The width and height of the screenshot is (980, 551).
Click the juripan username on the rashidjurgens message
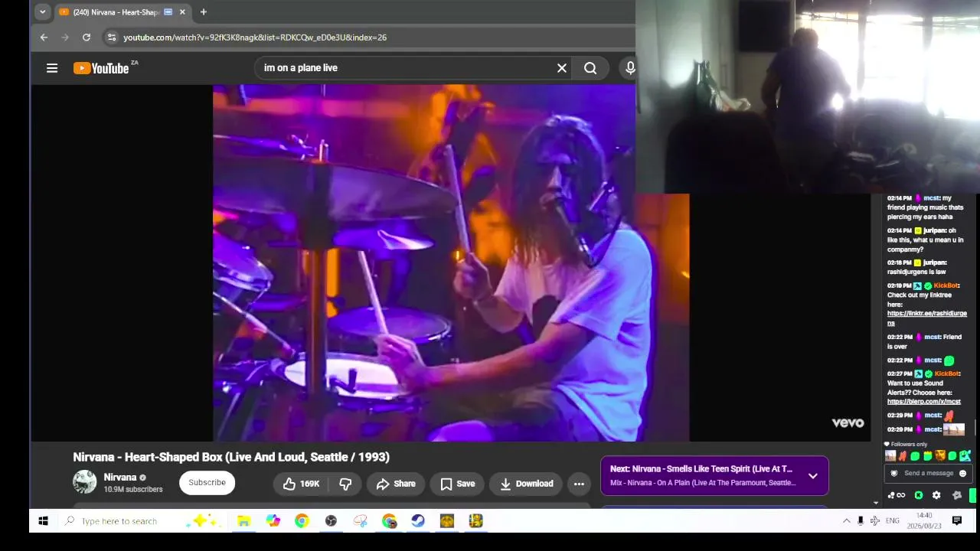pyautogui.click(x=934, y=262)
